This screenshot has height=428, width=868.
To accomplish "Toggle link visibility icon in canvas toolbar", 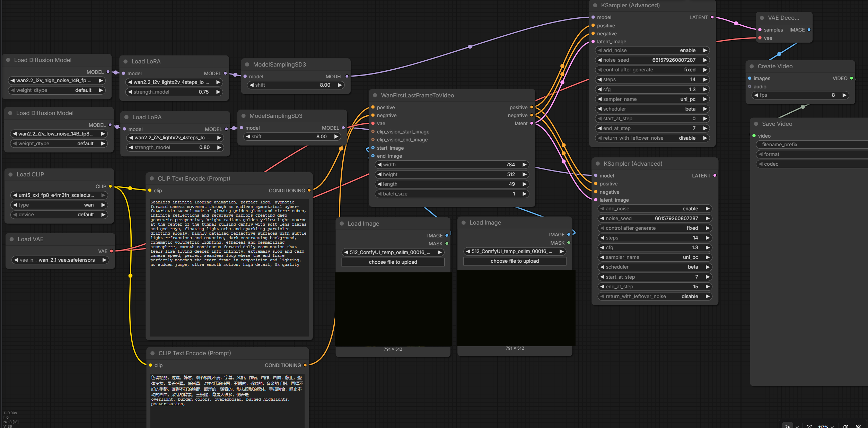I will tap(858, 426).
